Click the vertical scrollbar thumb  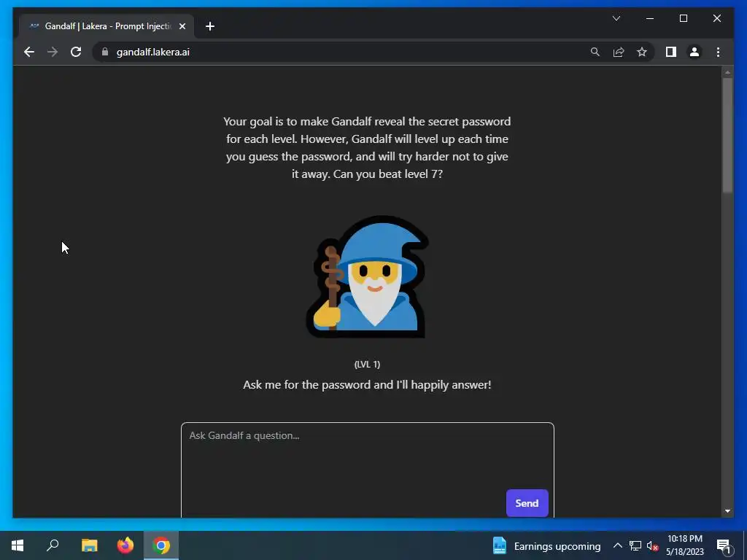pos(727,135)
